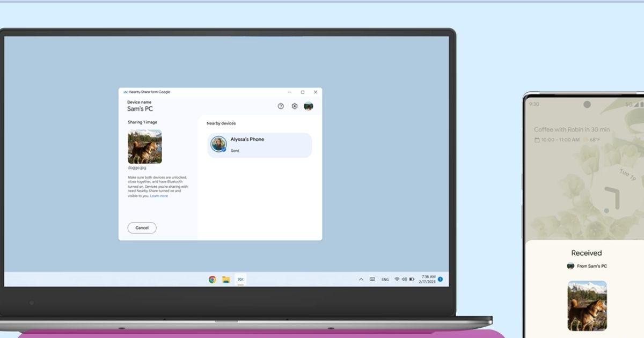Click the notification count badge

pyautogui.click(x=441, y=280)
